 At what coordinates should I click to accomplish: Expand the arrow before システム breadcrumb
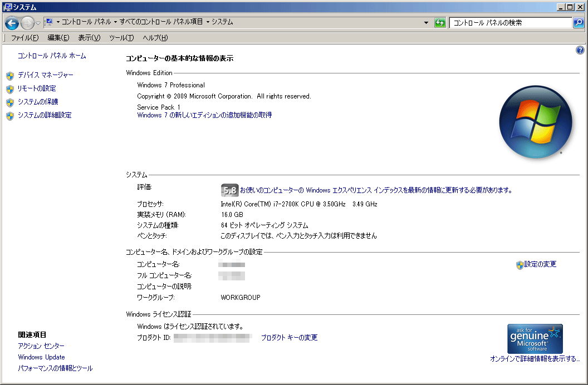(208, 22)
